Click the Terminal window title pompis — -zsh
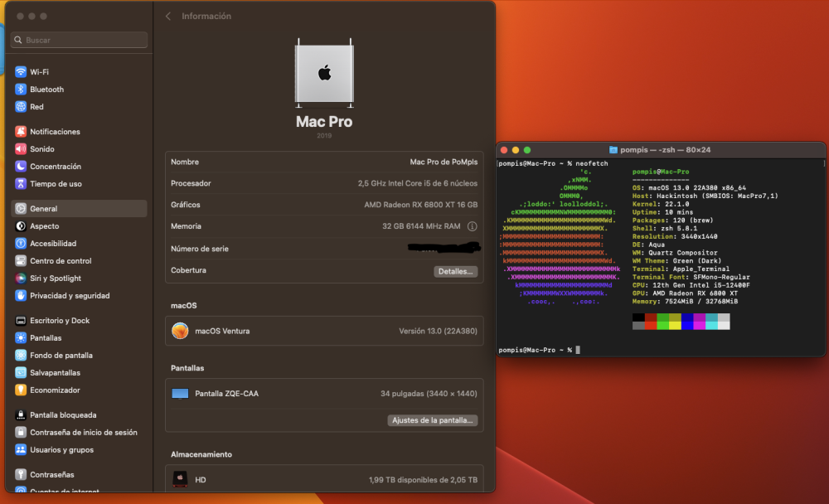The height and width of the screenshot is (504, 829). tap(665, 150)
